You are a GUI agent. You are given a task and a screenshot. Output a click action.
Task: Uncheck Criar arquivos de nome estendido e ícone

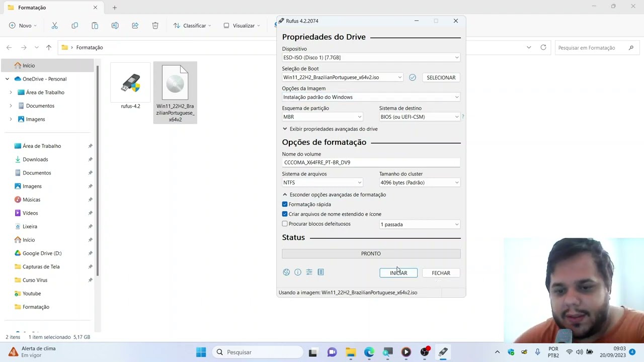[285, 214]
